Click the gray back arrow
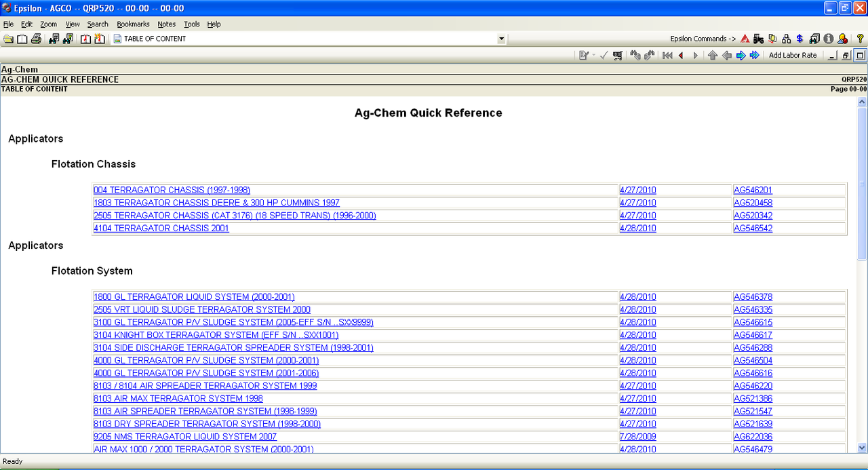This screenshot has height=470, width=868. click(x=726, y=56)
